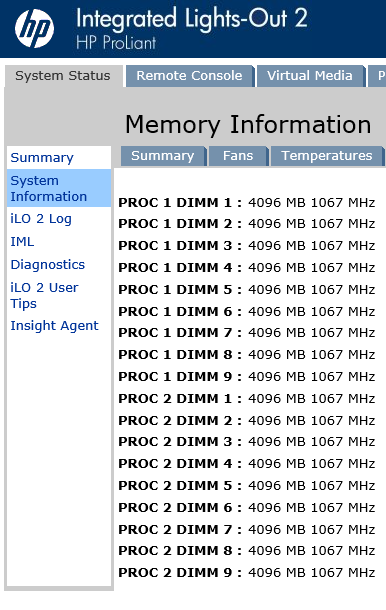Select the PROC 2 DIMM 2 row
The image size is (386, 610).
247,421
